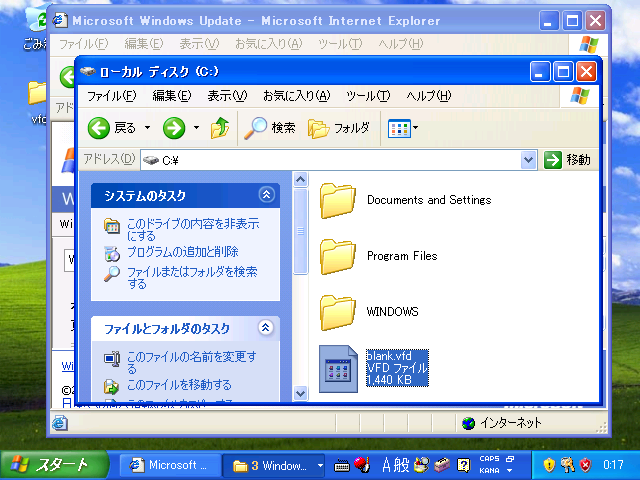Image resolution: width=640 pixels, height=480 pixels.
Task: Click このファイルの名前を変更する link
Action: [x=192, y=362]
